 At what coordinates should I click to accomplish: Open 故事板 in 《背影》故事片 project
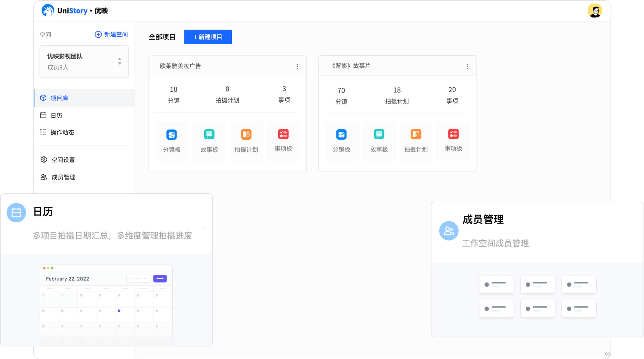coord(379,141)
